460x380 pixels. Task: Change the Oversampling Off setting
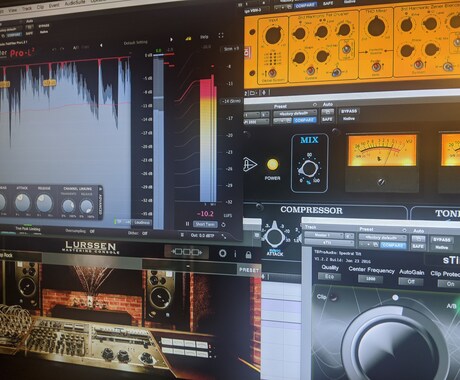click(80, 231)
